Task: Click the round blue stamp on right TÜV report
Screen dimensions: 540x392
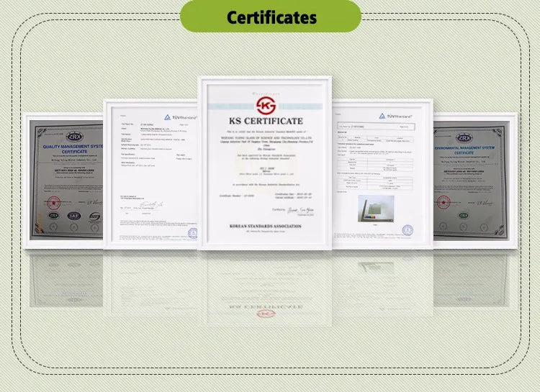Action: click(x=408, y=230)
